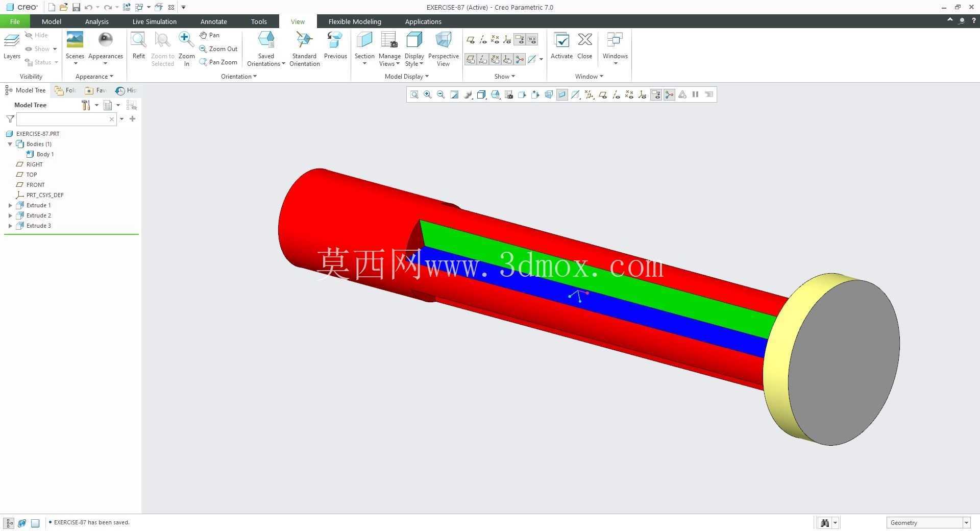The width and height of the screenshot is (980, 531).
Task: Return to Previous orientation
Action: coord(335,40)
